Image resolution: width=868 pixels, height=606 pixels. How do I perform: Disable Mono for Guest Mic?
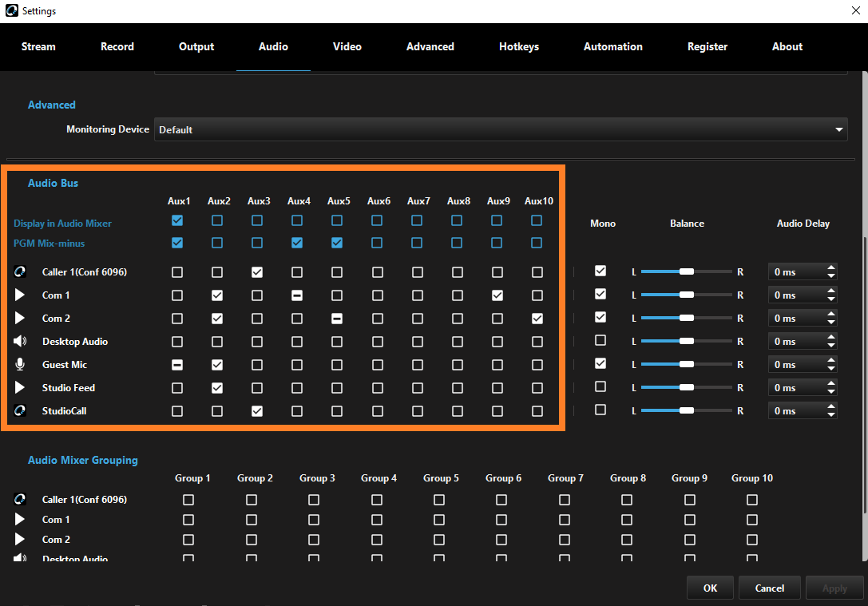point(600,363)
